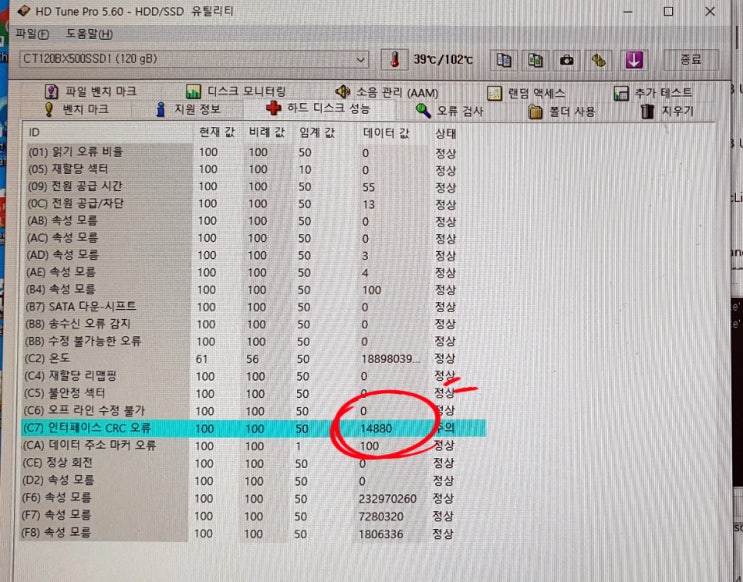Screen dimensions: 743x582
Task: Click the copy screenshot to clipboard icon
Action: tap(535, 60)
